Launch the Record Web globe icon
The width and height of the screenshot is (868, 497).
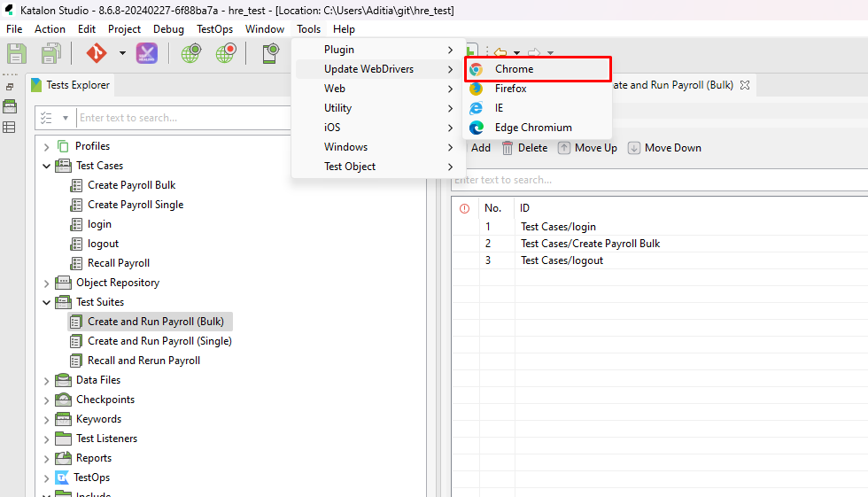point(226,53)
